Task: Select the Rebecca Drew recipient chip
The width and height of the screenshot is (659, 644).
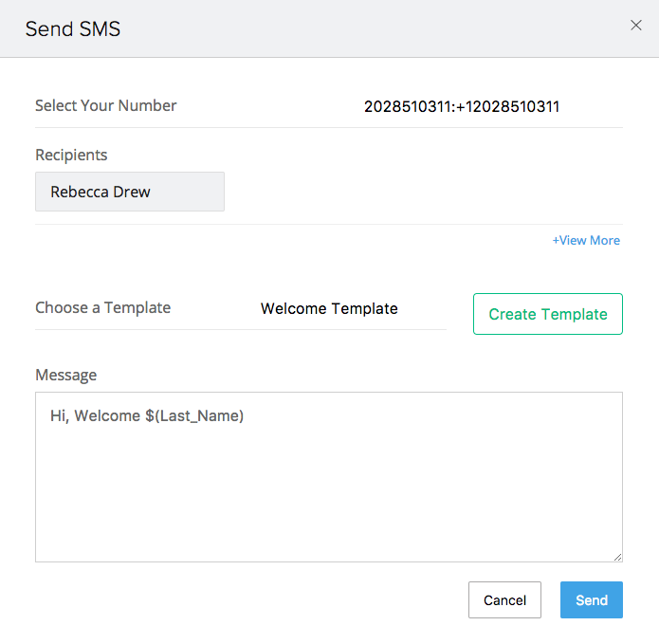Action: pos(130,192)
